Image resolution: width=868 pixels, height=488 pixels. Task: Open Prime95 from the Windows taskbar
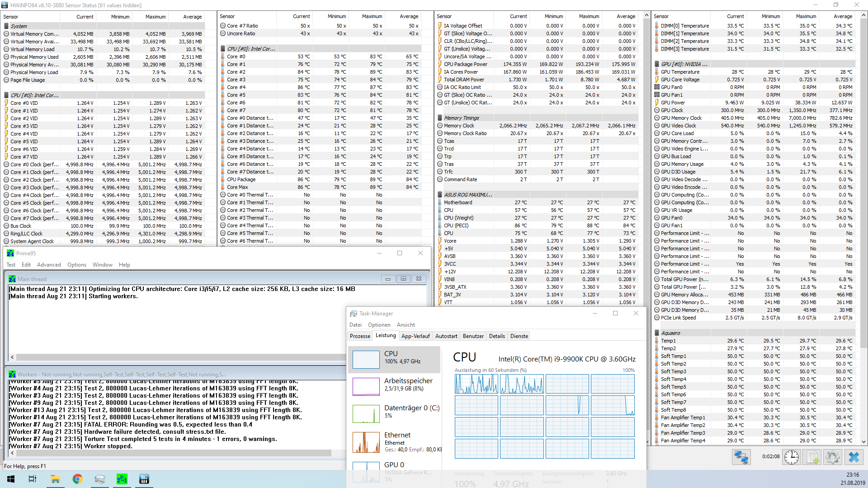click(122, 479)
